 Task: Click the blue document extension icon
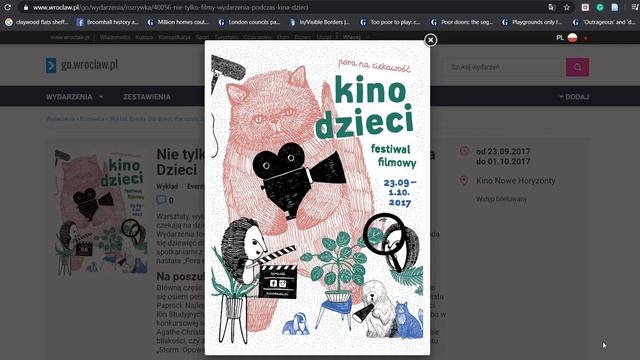615,7
